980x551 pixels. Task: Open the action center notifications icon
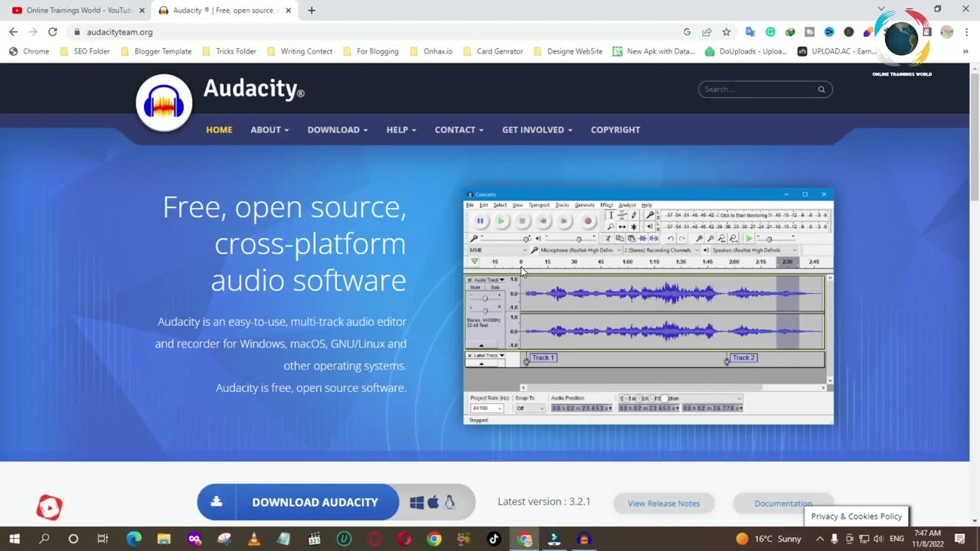tap(960, 539)
